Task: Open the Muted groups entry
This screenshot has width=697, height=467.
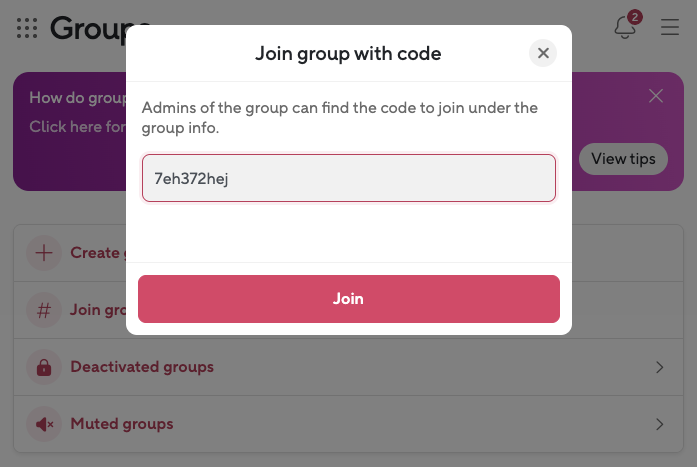Action: pos(122,424)
